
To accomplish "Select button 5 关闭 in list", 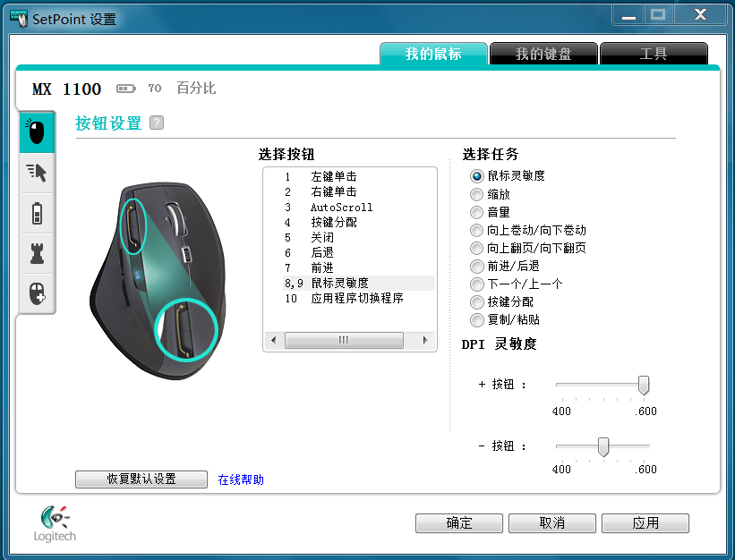I will (x=359, y=237).
